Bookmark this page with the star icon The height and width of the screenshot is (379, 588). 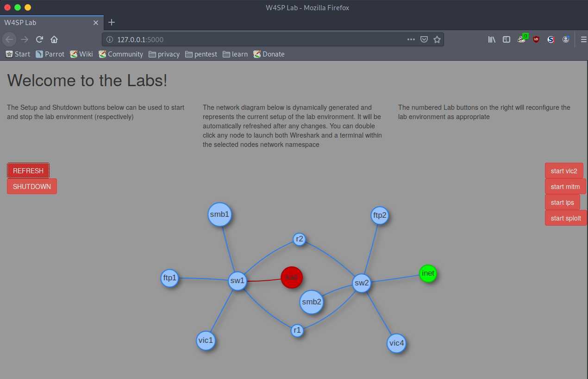(x=437, y=39)
